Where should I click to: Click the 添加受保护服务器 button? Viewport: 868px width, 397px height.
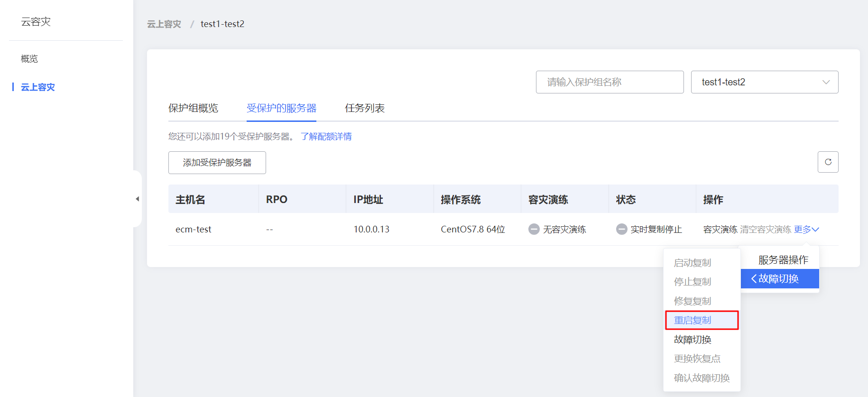pos(217,163)
